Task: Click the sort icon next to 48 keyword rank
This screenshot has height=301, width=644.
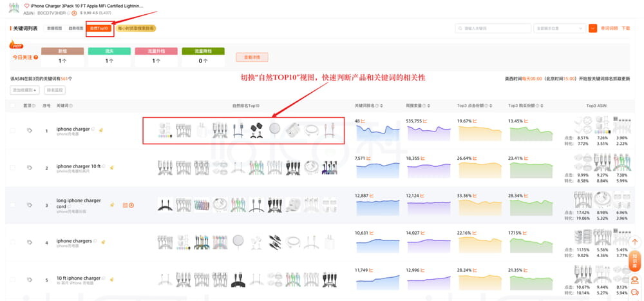Action: tap(363, 121)
